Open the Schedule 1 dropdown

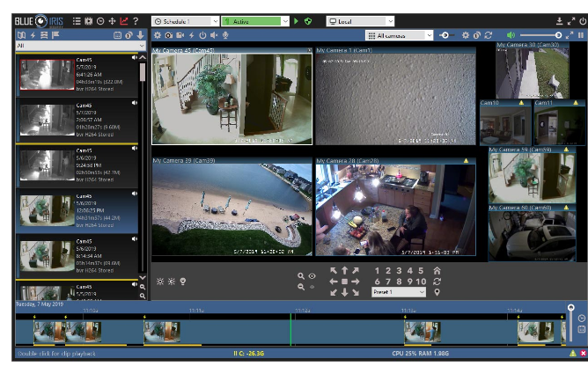[185, 20]
